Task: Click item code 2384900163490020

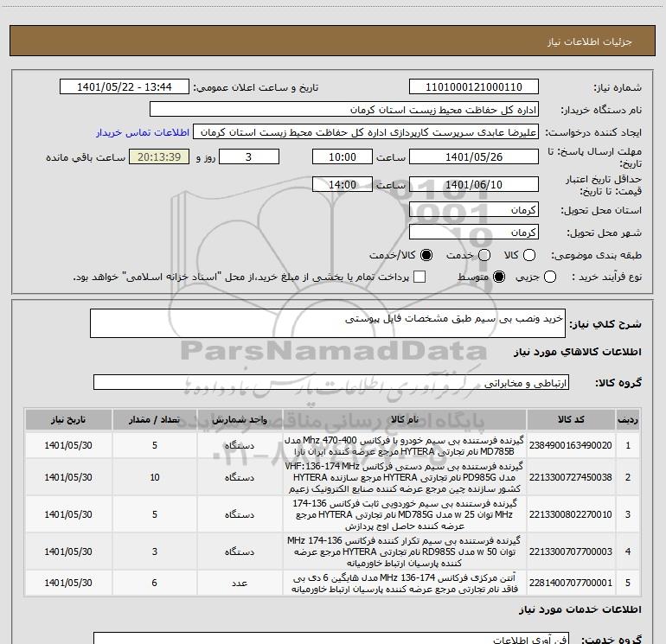Action: point(571,445)
